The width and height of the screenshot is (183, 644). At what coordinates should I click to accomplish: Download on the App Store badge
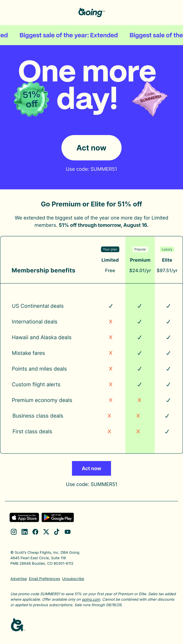24,517
